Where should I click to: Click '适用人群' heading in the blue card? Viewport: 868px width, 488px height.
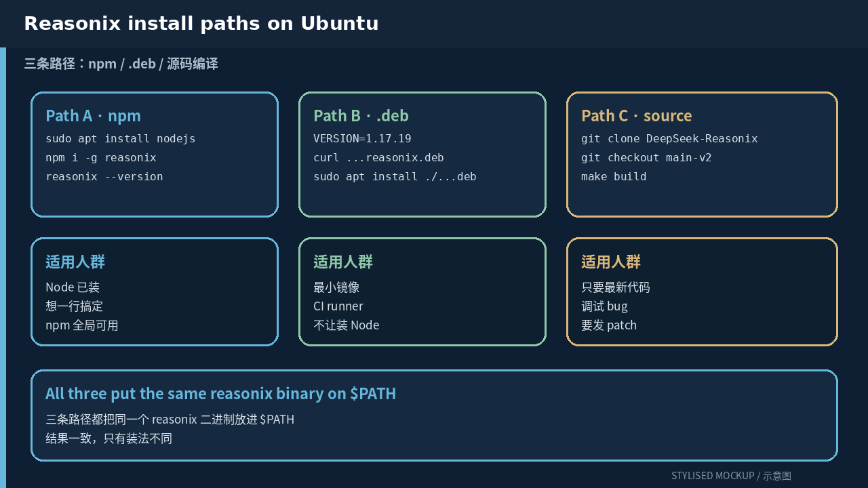pyautogui.click(x=75, y=262)
